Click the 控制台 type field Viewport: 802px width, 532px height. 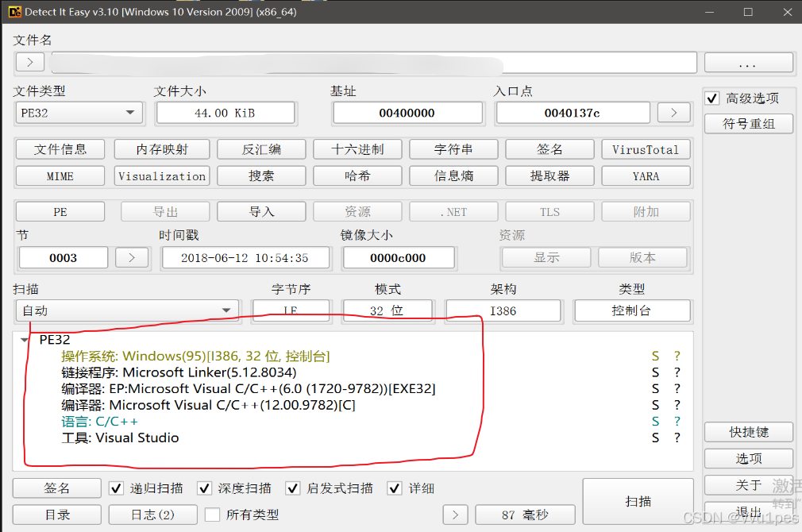(632, 310)
